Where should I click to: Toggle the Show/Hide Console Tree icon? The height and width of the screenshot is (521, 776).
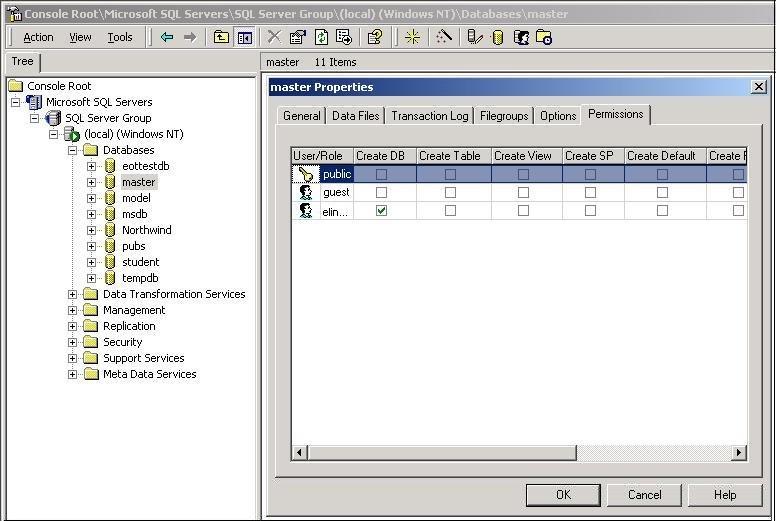click(x=245, y=37)
